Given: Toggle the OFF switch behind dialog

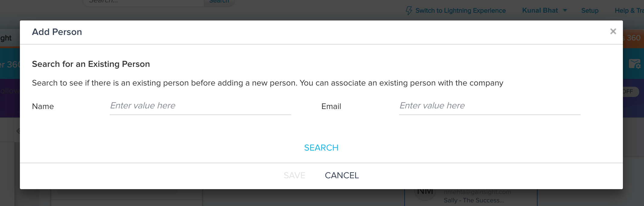Looking at the screenshot, I should point(631,92).
